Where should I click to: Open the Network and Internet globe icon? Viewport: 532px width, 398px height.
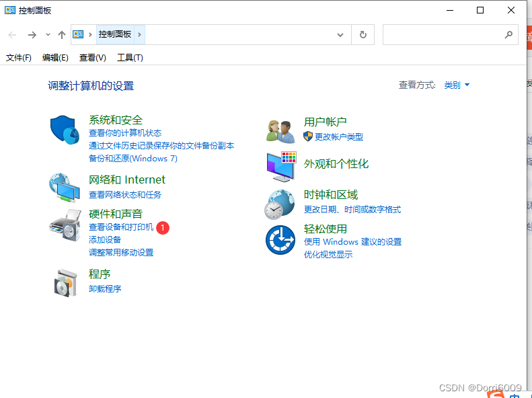[65, 188]
